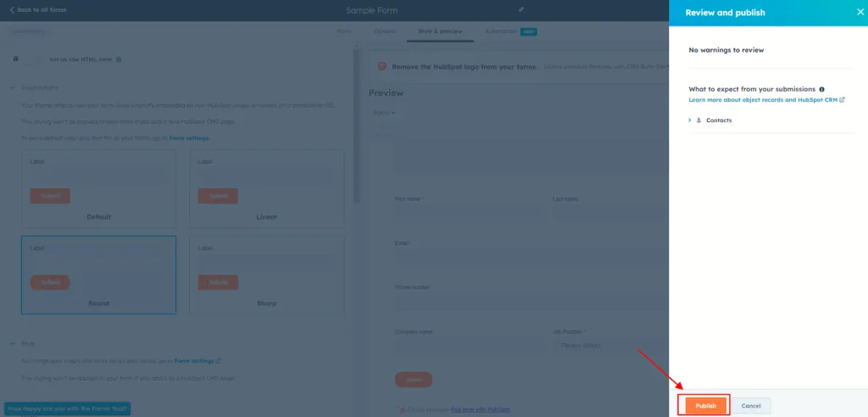
Task: Click the First name field in preview
Action: point(468,214)
